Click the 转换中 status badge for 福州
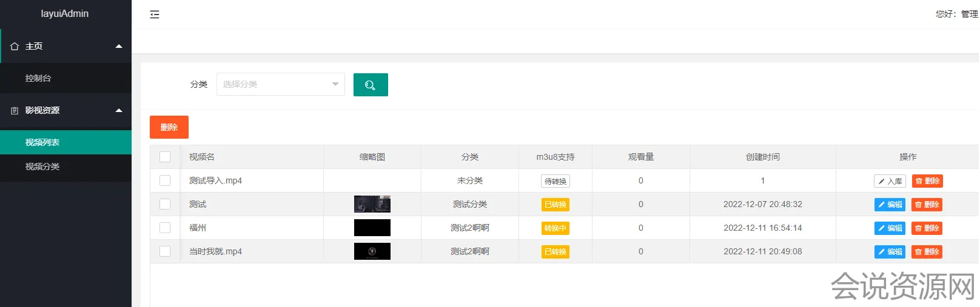The height and width of the screenshot is (307, 980). coord(555,228)
